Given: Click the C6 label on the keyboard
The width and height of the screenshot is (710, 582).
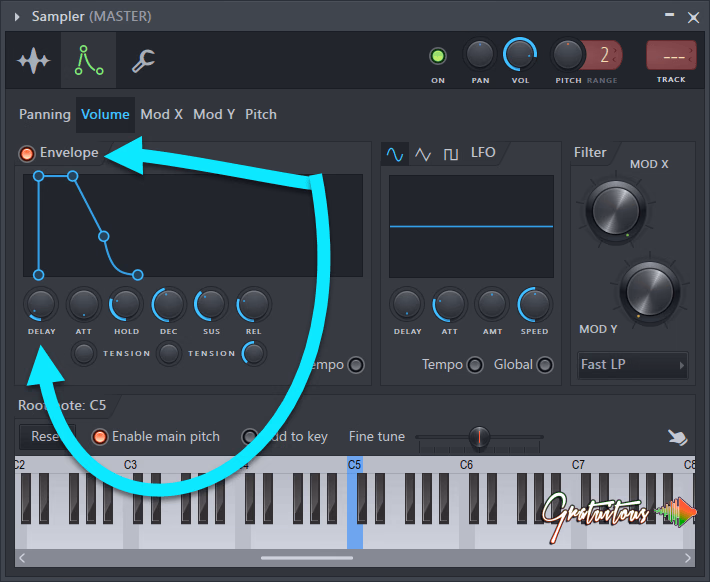Looking at the screenshot, I should (466, 465).
